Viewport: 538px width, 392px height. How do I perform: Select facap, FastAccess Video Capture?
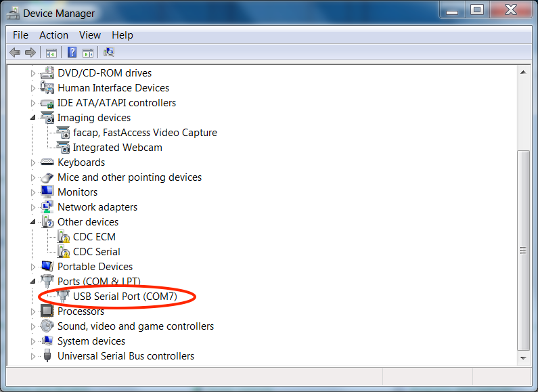[x=145, y=133]
